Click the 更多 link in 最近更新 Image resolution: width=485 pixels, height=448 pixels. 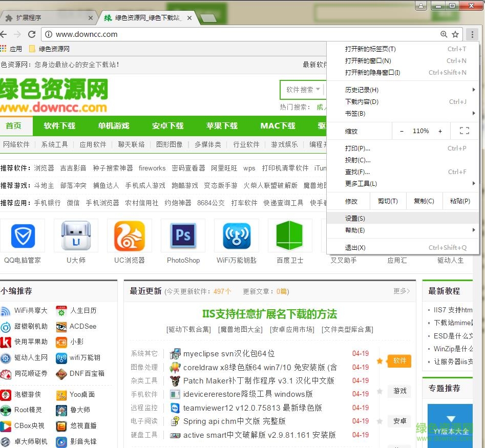(400, 291)
